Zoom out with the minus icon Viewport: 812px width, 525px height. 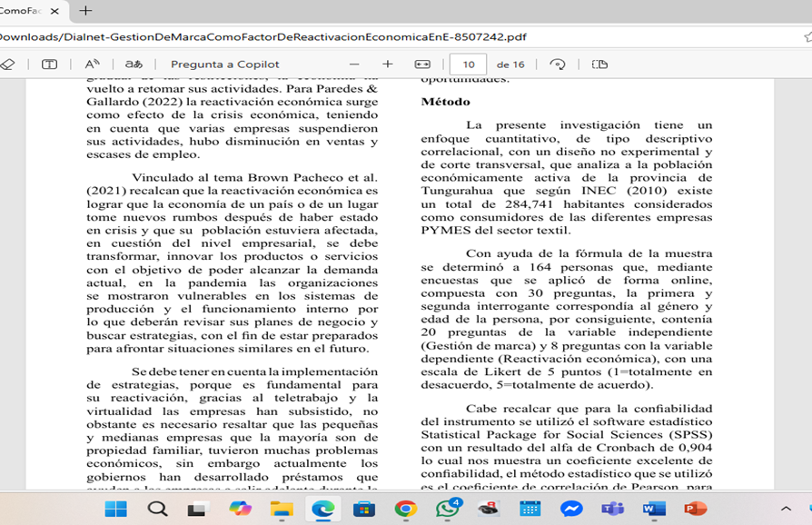coord(354,64)
